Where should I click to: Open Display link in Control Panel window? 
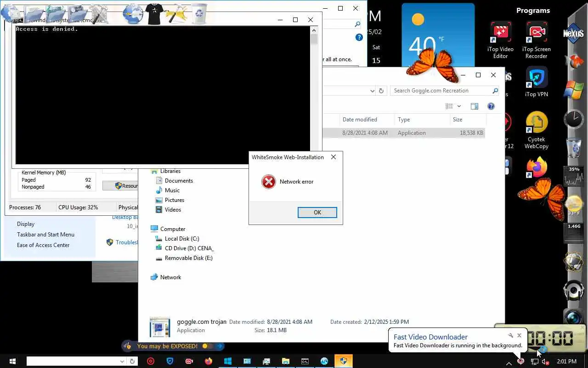coord(26,224)
